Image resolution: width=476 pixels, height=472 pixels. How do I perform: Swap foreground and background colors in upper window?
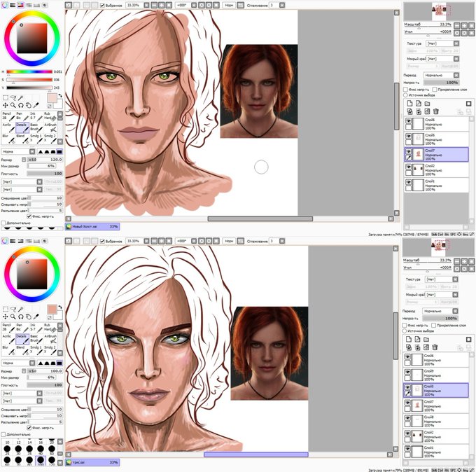point(60,95)
